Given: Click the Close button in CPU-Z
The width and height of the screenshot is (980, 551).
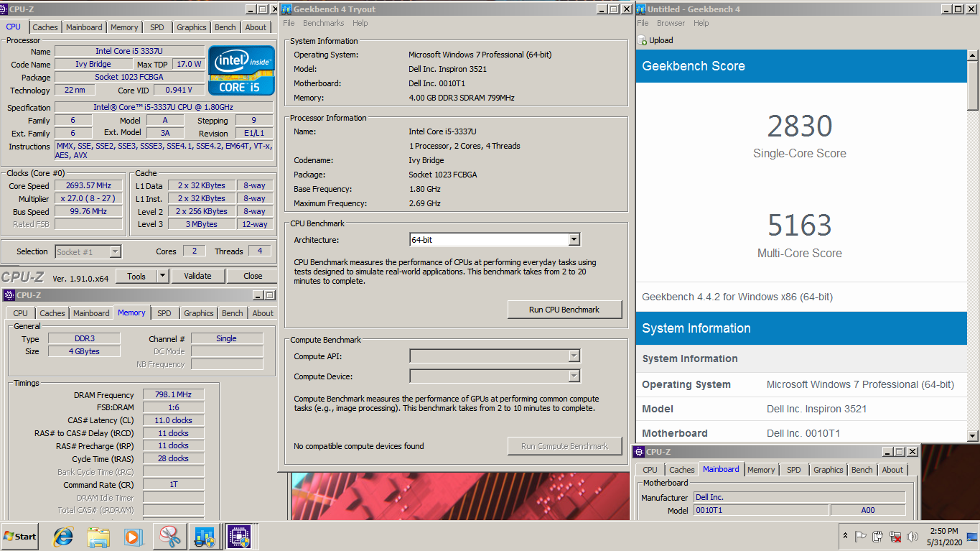Looking at the screenshot, I should [x=253, y=276].
